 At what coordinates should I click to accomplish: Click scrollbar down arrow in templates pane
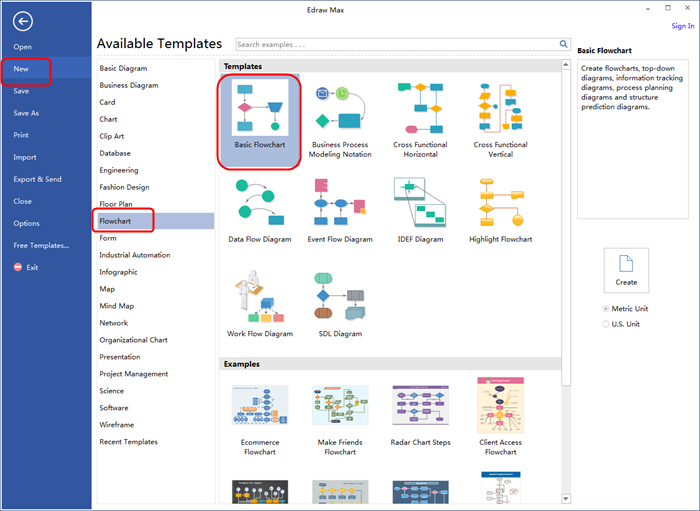(x=566, y=499)
